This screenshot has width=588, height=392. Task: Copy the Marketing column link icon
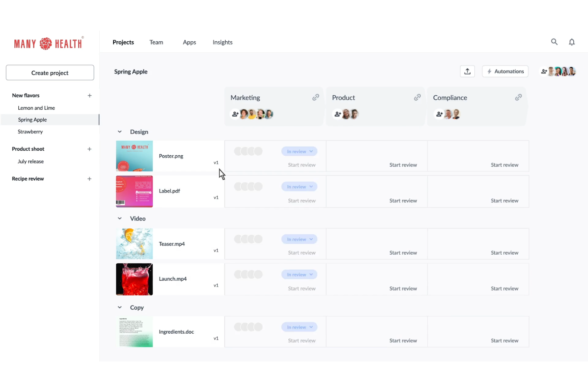point(316,97)
